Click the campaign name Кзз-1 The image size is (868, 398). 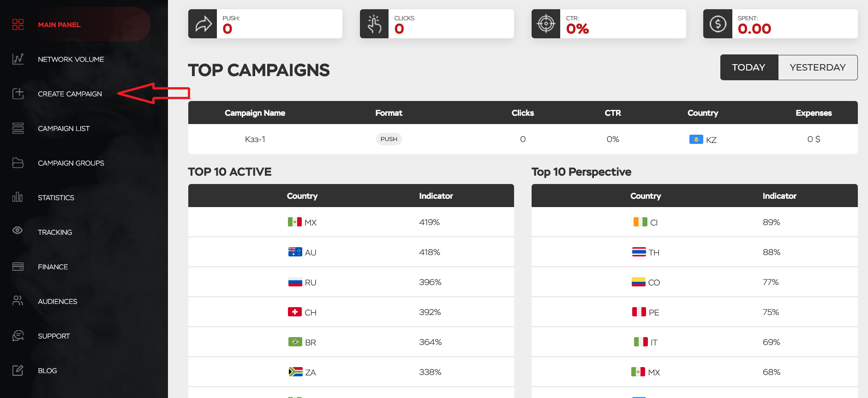pyautogui.click(x=255, y=139)
